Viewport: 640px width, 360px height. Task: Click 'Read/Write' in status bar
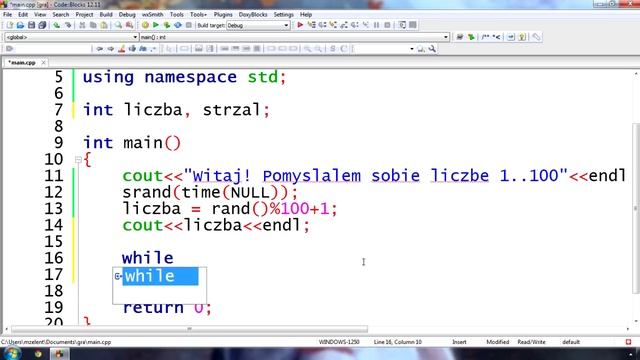click(531, 342)
